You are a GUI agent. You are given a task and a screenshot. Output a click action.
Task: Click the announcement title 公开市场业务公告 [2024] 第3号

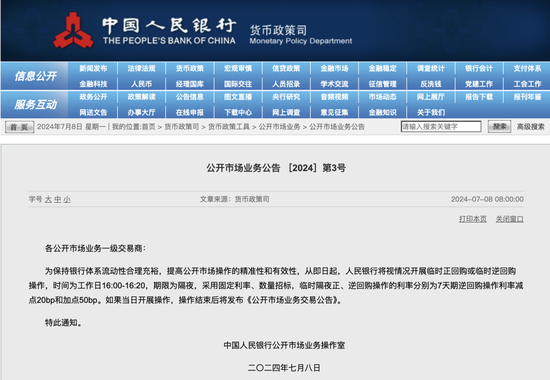click(276, 168)
